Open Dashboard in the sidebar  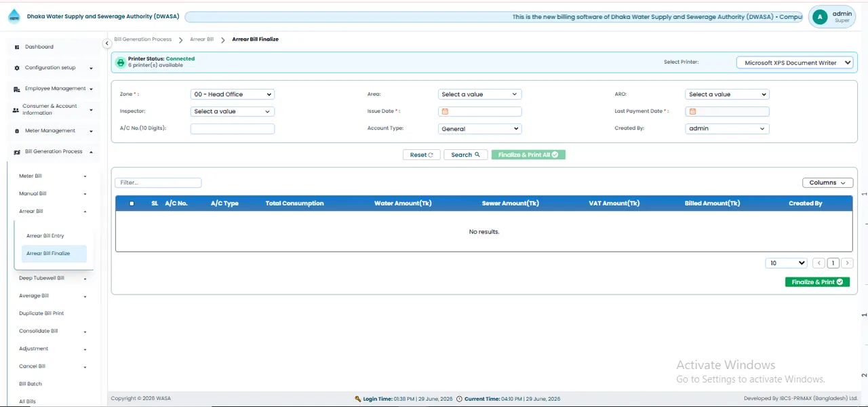coord(39,47)
